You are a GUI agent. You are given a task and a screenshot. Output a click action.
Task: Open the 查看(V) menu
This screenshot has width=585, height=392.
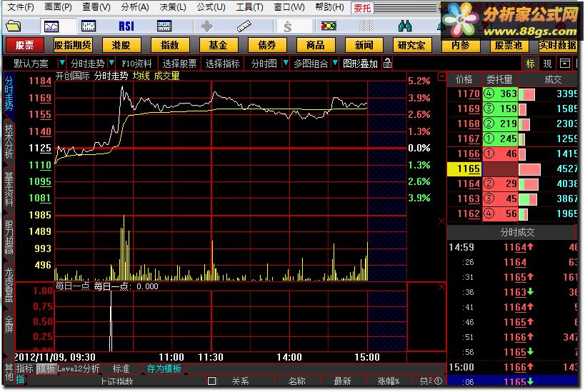(x=96, y=7)
